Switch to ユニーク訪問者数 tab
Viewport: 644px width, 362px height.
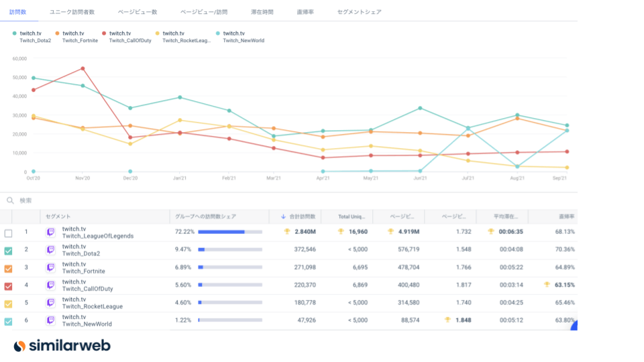(x=72, y=12)
